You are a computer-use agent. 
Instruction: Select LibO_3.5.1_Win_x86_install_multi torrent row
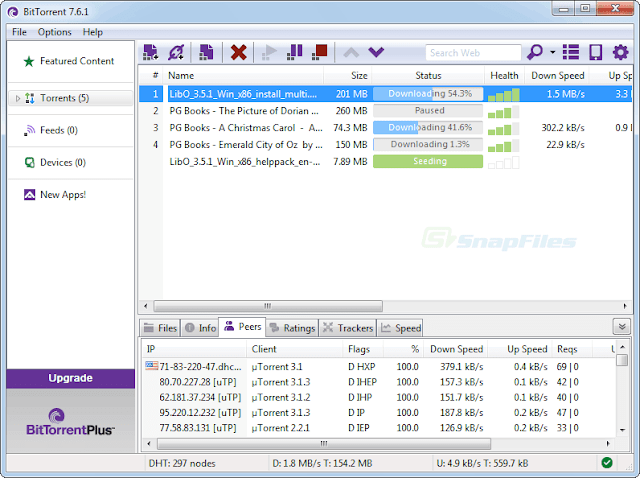pyautogui.click(x=385, y=94)
